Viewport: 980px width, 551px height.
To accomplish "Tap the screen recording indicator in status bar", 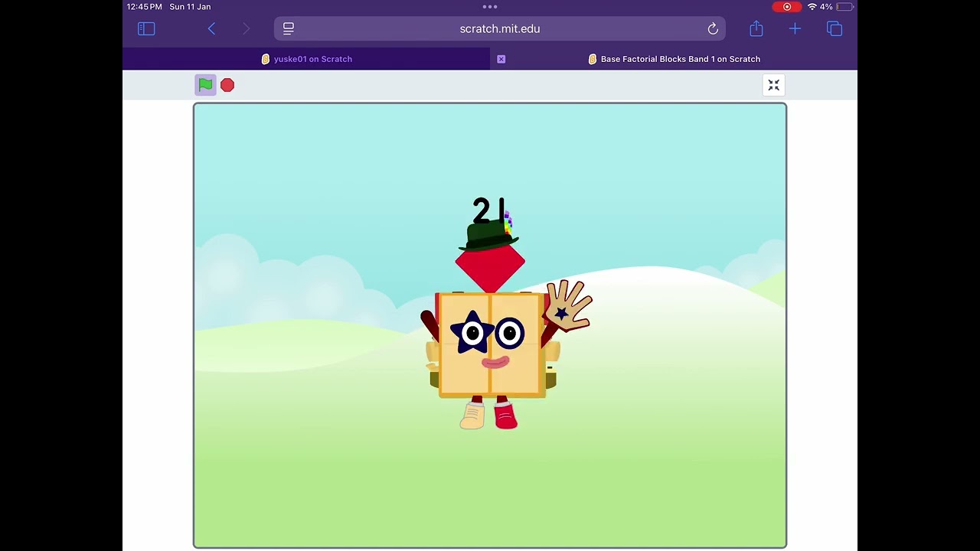I will (787, 7).
